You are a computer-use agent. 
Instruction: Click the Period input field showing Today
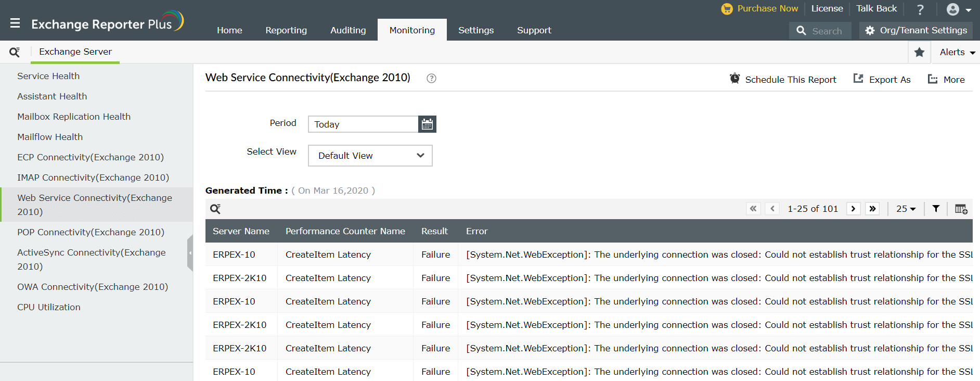[363, 124]
